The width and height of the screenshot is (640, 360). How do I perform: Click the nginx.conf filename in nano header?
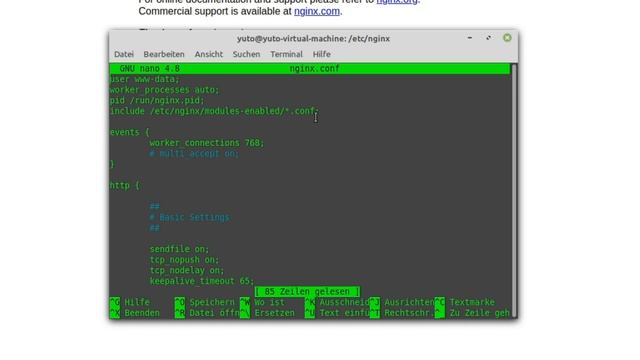click(314, 69)
